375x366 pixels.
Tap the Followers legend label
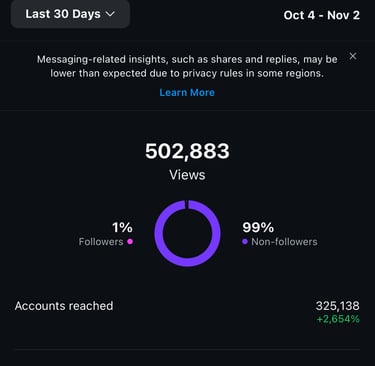(x=101, y=242)
